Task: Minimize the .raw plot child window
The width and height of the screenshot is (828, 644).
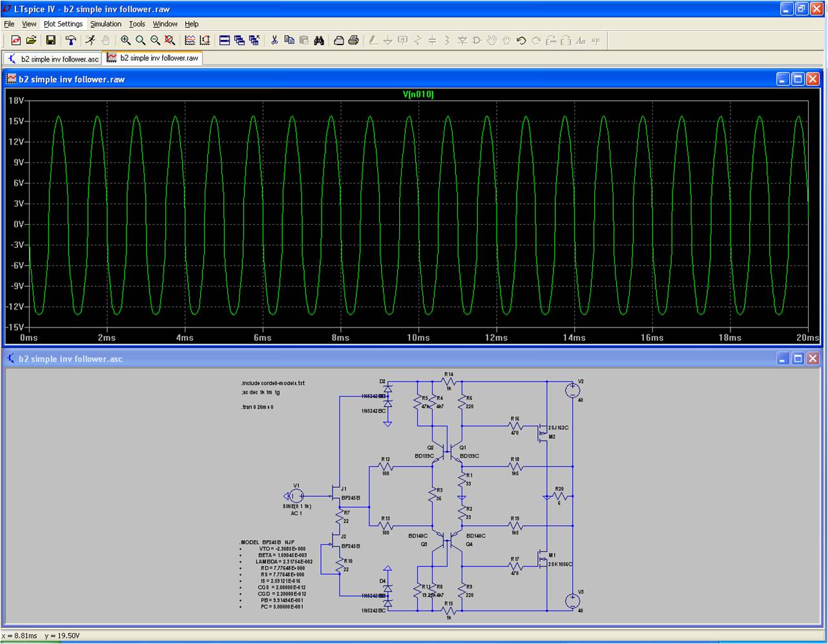Action: click(x=783, y=79)
